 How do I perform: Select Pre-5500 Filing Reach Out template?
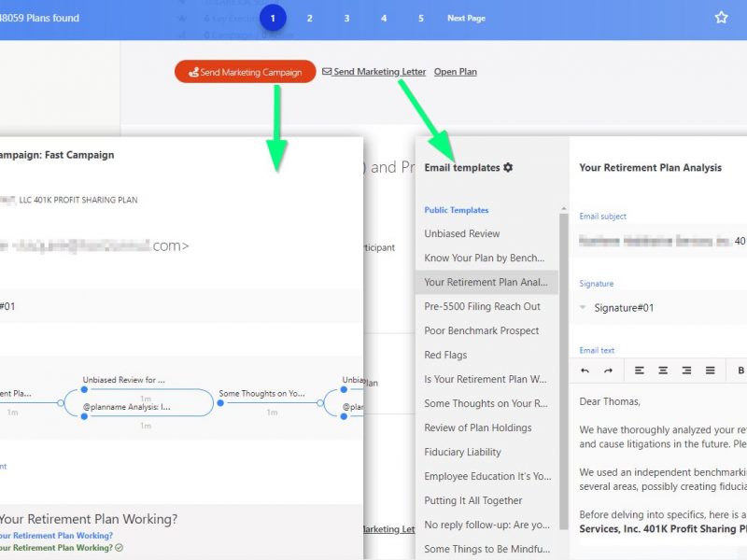click(x=482, y=306)
